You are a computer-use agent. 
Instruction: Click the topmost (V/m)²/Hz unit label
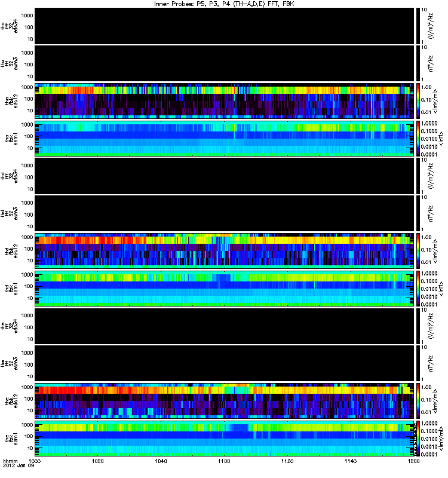[440, 24]
